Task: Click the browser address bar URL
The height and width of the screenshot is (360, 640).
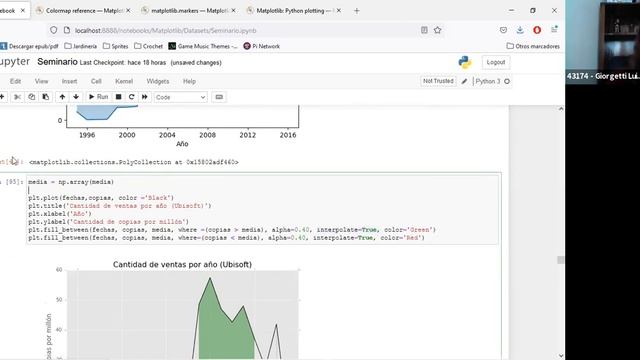Action: (166, 31)
